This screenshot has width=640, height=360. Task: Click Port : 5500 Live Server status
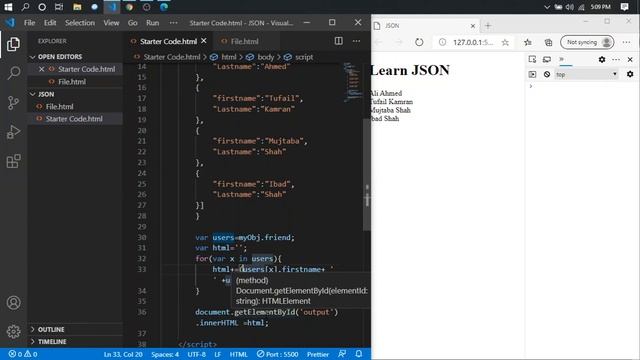point(278,354)
